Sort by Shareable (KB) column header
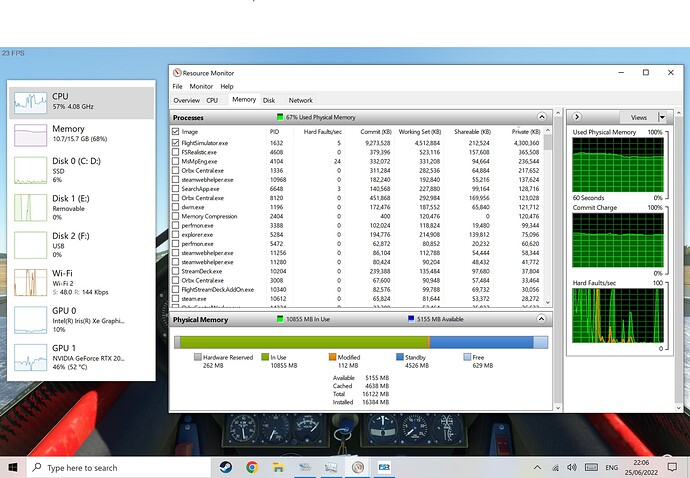 pyautogui.click(x=472, y=132)
